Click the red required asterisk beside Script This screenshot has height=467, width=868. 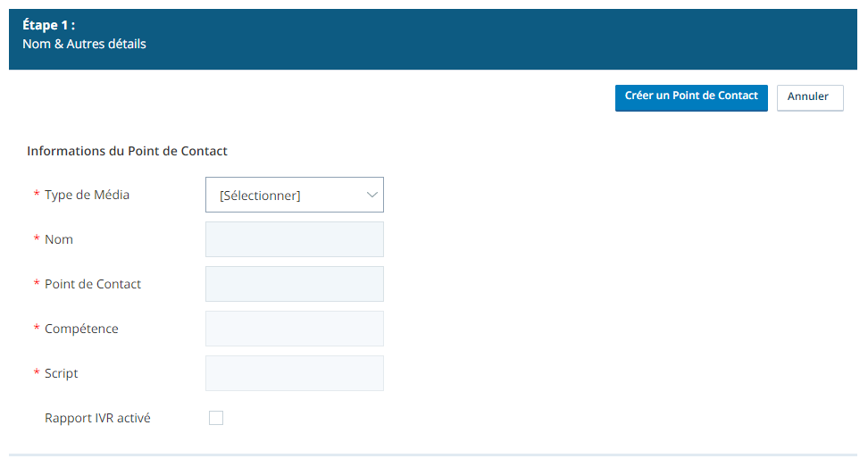click(37, 371)
